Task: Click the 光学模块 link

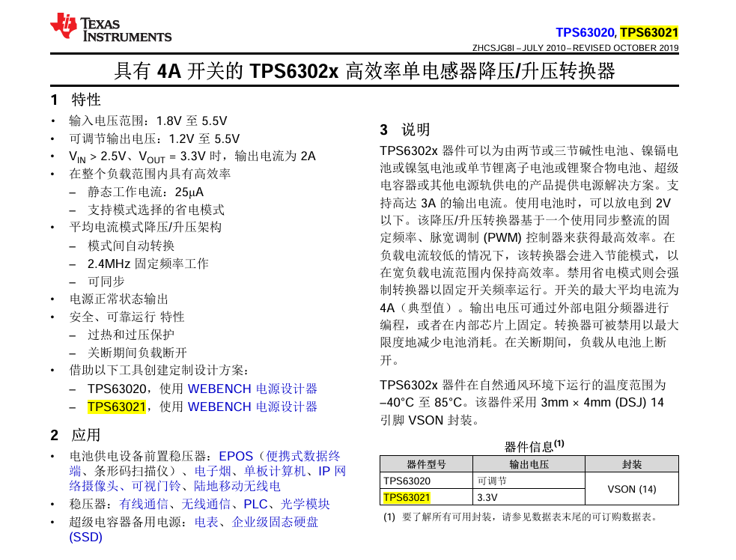Action: (x=305, y=504)
